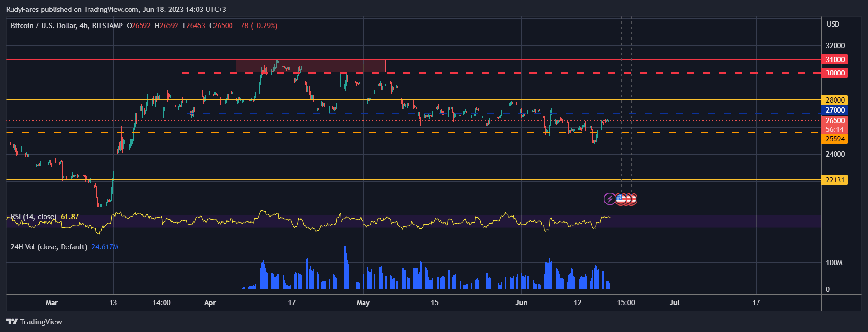Click the RSI (14, close) indicator legend
868x332 pixels.
(x=33, y=217)
